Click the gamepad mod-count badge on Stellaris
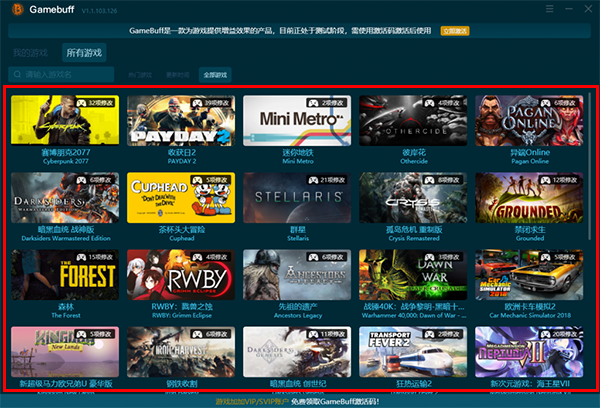 pyautogui.click(x=327, y=180)
